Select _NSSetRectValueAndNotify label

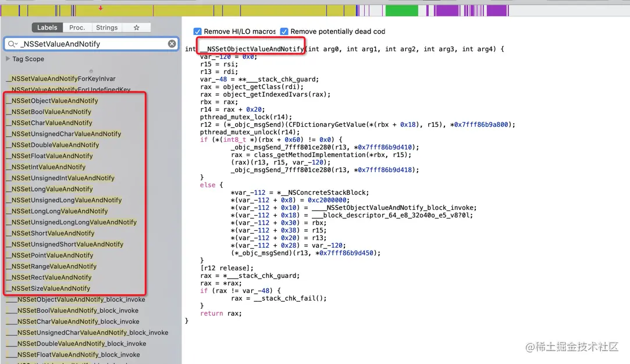(x=49, y=277)
